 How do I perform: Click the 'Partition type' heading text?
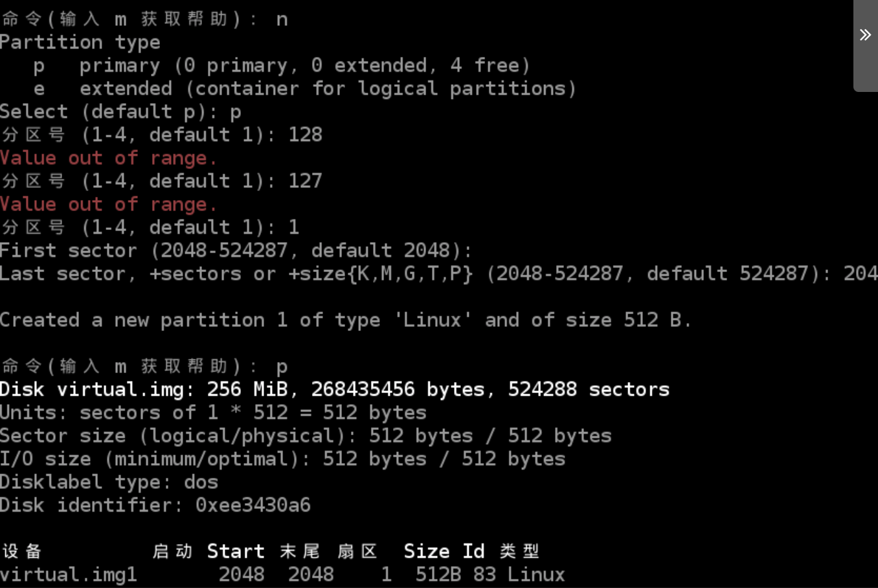80,43
